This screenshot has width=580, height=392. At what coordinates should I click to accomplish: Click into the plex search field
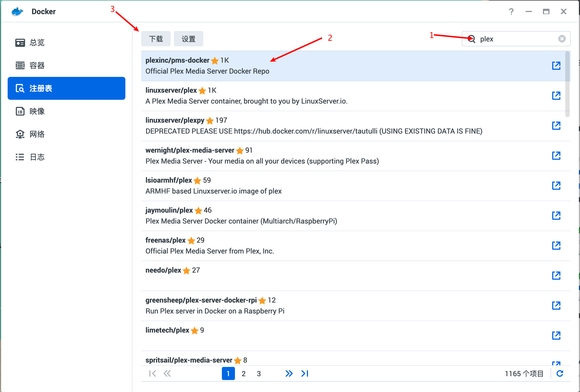pos(516,39)
